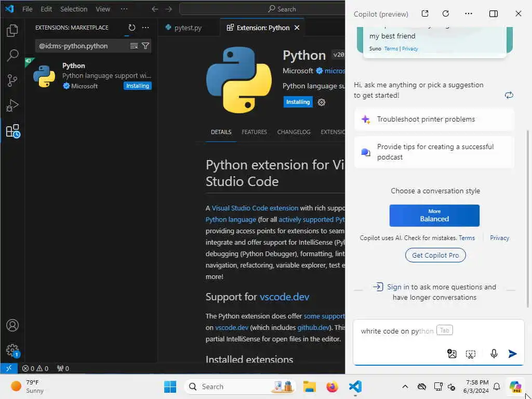Use the microphone in Copilot
The width and height of the screenshot is (532, 399).
(494, 354)
